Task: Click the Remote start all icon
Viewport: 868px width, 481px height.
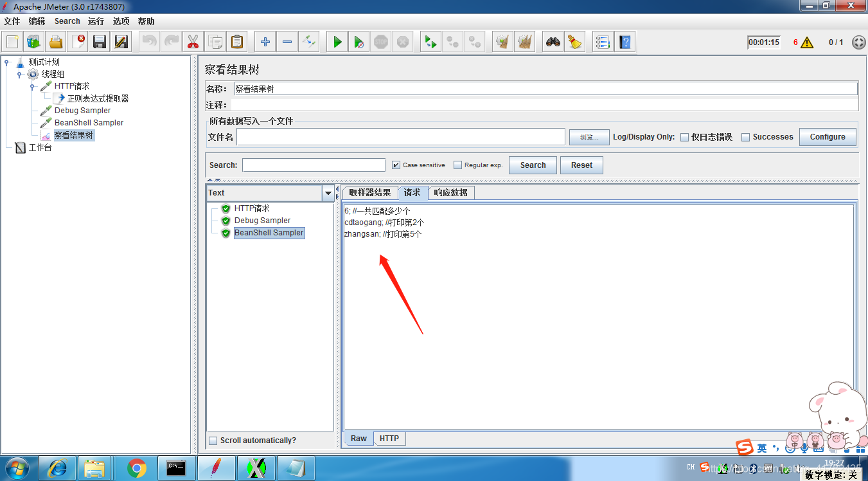Action: click(430, 42)
